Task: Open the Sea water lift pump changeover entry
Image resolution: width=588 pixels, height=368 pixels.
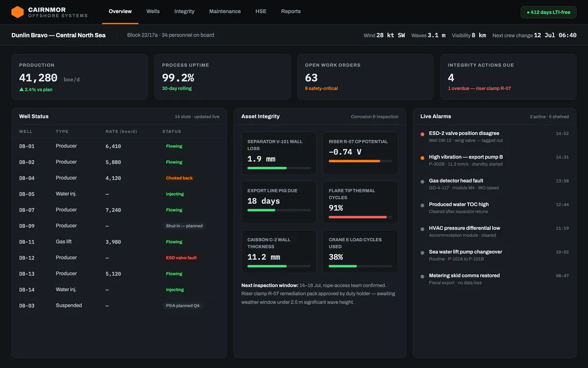Action: click(x=494, y=255)
